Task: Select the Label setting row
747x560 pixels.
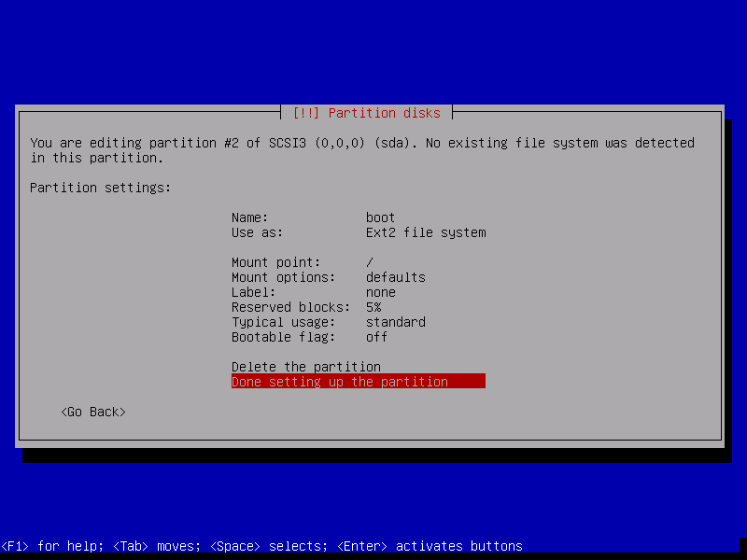Action: (x=254, y=292)
